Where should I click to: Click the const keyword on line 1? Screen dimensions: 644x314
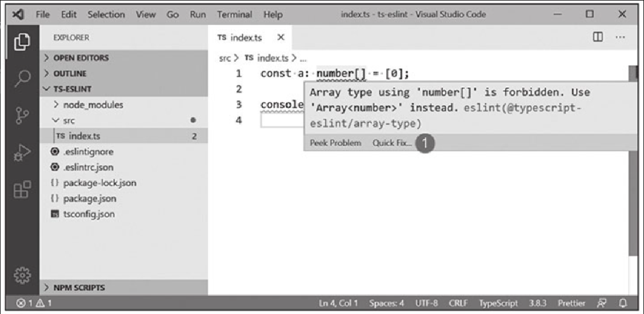click(x=275, y=74)
